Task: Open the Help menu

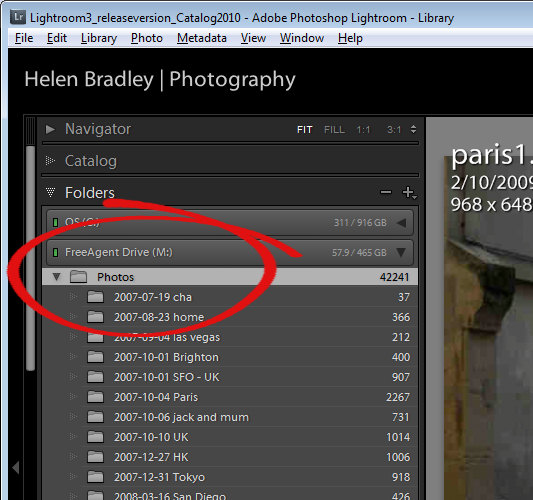Action: pos(350,38)
